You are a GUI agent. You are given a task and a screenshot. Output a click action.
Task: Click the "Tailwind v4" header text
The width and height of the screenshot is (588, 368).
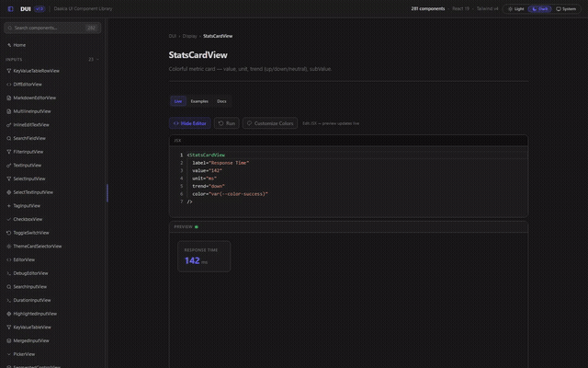point(488,9)
